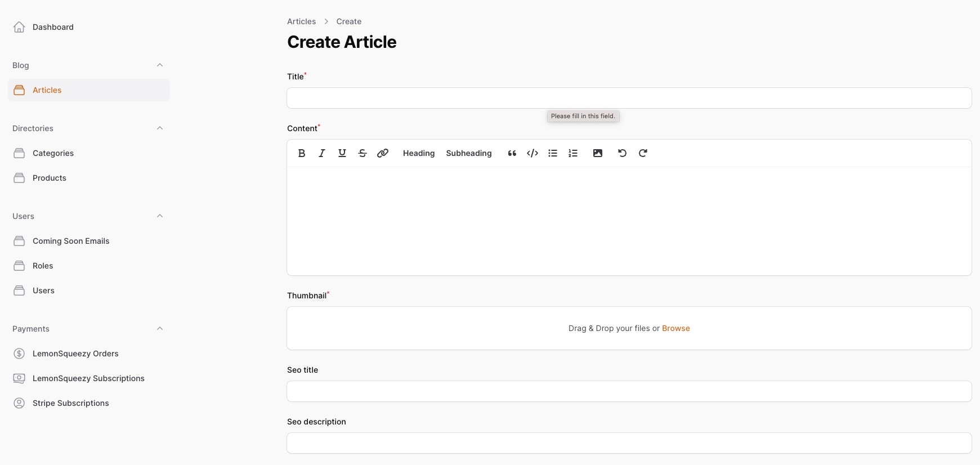Collapse the Directories sidebar group
The height and width of the screenshot is (465, 980).
tap(160, 128)
